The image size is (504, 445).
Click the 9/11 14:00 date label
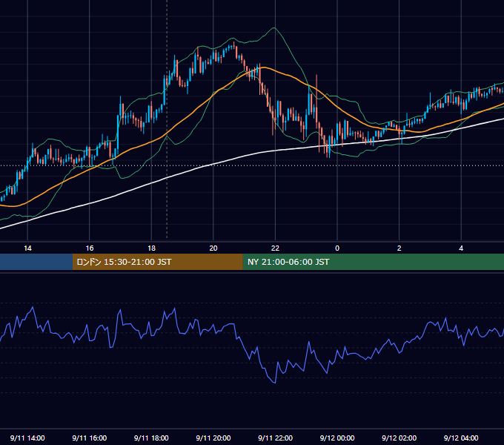tap(27, 438)
